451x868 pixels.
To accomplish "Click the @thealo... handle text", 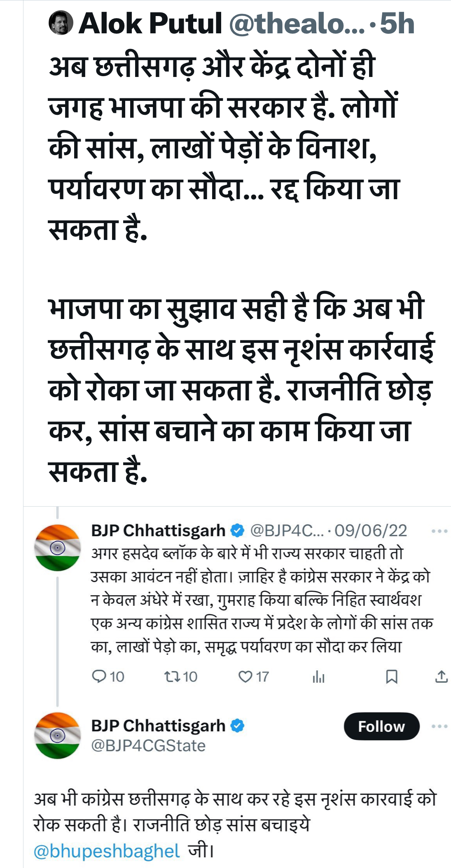I will click(x=297, y=23).
